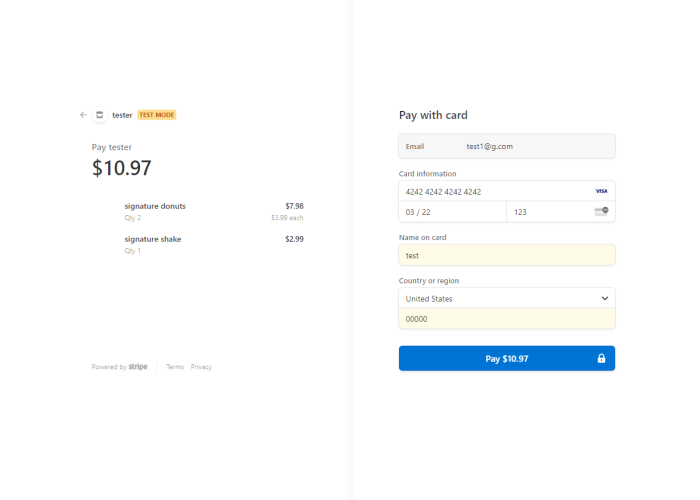The height and width of the screenshot is (500, 700).
Task: Click the Pay with card heading
Action: [x=433, y=115]
